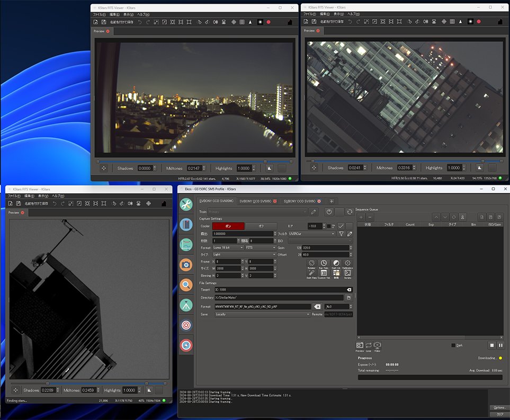The image size is (510, 420).
Task: Zoom to fit in bottom-left FITS viewer
Action: [x=96, y=203]
